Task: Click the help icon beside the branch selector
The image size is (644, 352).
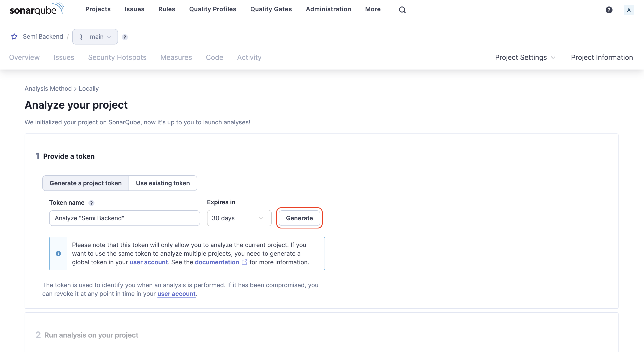Action: tap(125, 37)
